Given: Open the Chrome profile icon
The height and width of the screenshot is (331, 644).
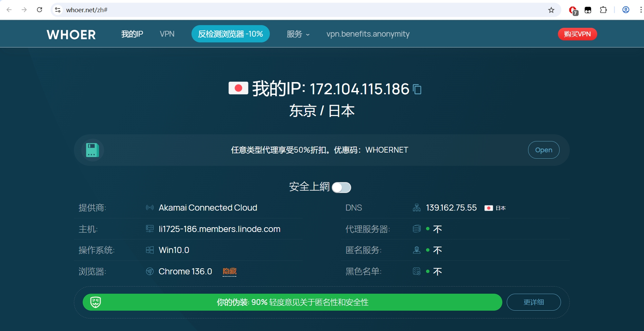Looking at the screenshot, I should click(x=626, y=10).
